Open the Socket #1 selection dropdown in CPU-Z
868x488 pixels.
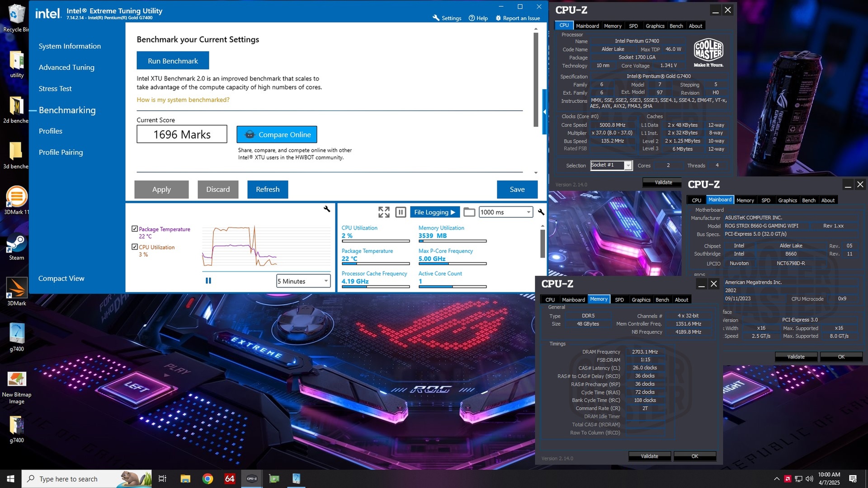click(x=611, y=165)
